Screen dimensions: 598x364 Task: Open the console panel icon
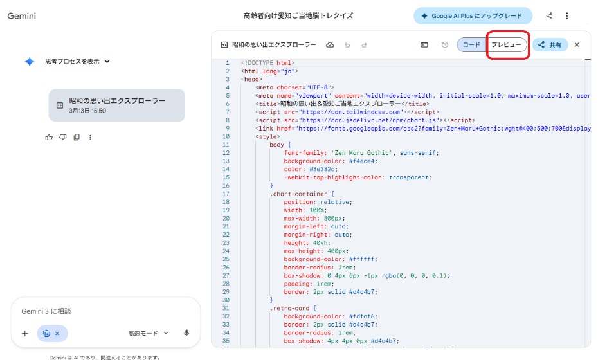(424, 45)
